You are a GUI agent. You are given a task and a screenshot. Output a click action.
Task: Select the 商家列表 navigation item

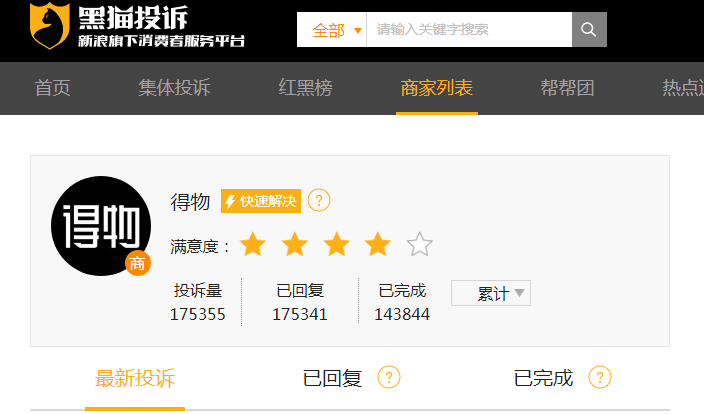coord(436,88)
